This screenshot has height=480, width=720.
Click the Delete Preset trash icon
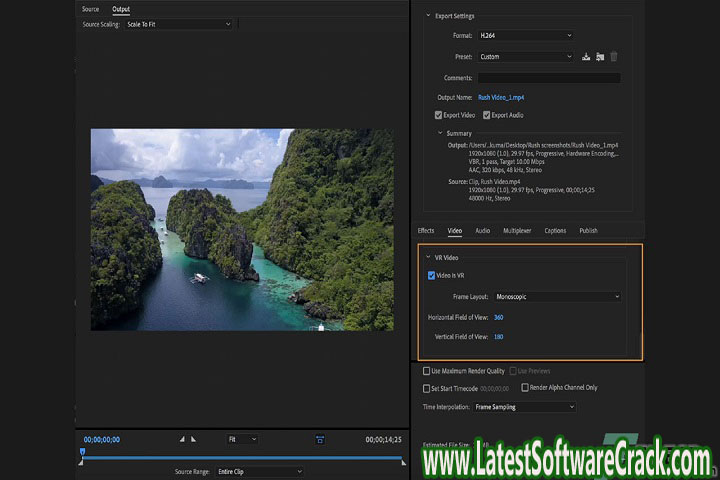614,57
